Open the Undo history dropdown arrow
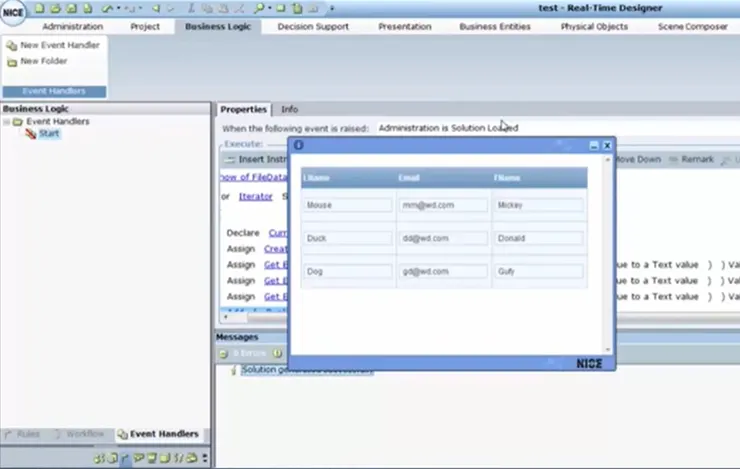Screen dimensions: 740x469 [x=118, y=8]
